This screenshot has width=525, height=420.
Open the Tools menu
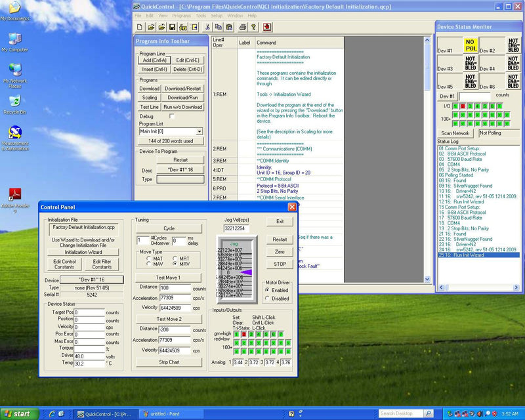tap(201, 15)
